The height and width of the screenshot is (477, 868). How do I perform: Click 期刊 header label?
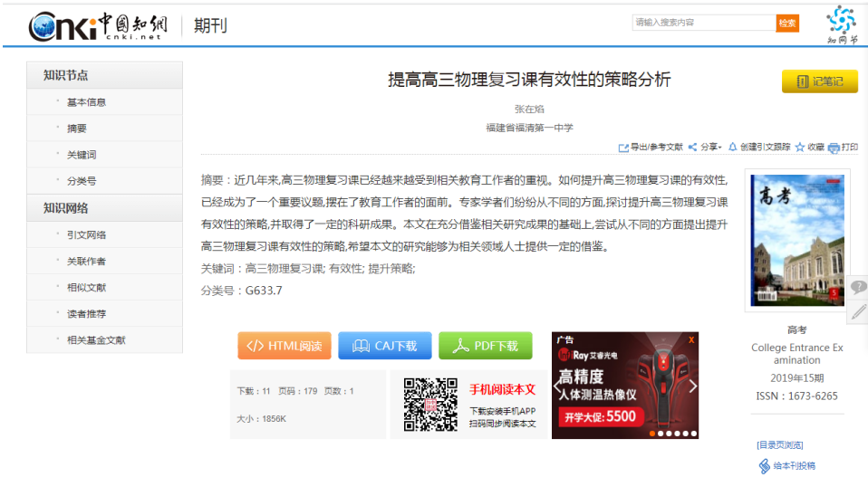coord(210,26)
